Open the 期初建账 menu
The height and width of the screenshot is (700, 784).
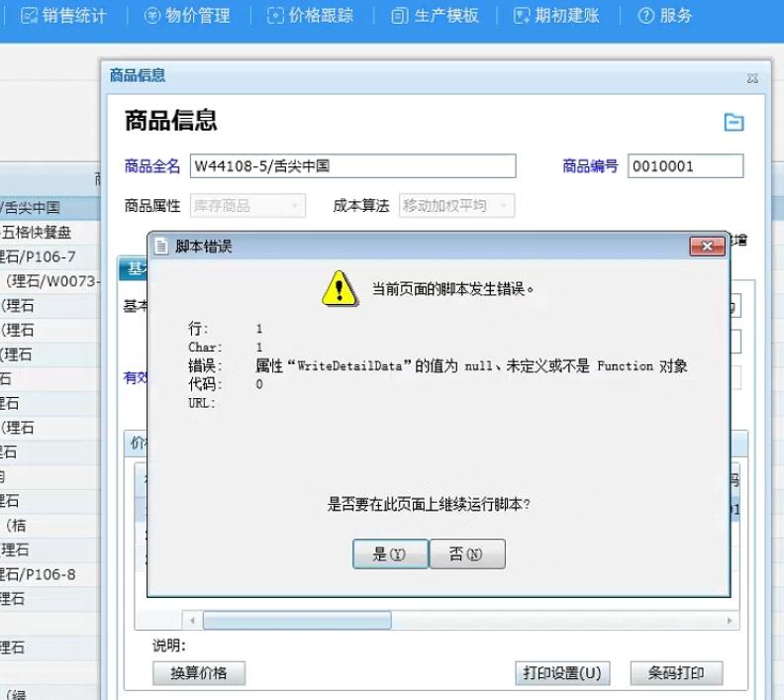[x=556, y=16]
